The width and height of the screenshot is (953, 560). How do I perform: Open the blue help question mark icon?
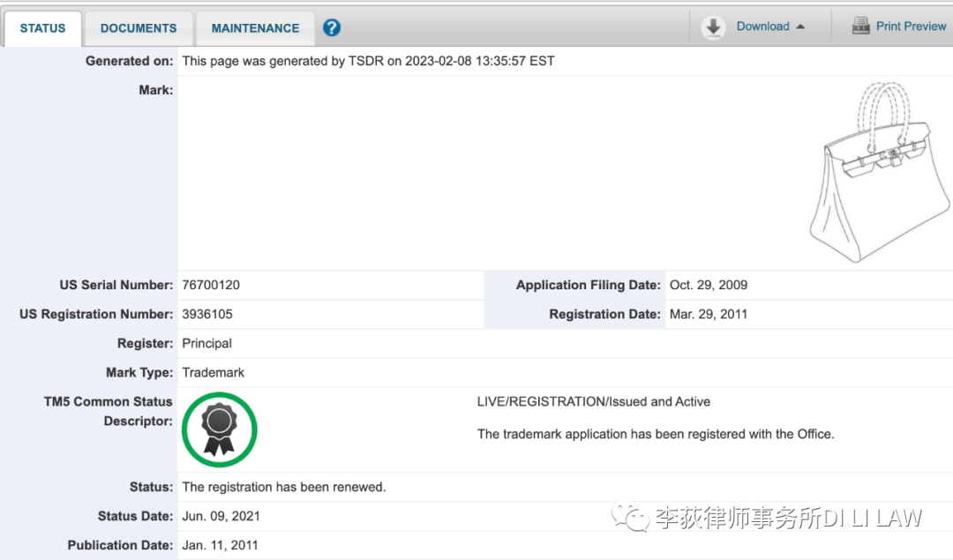(x=331, y=27)
